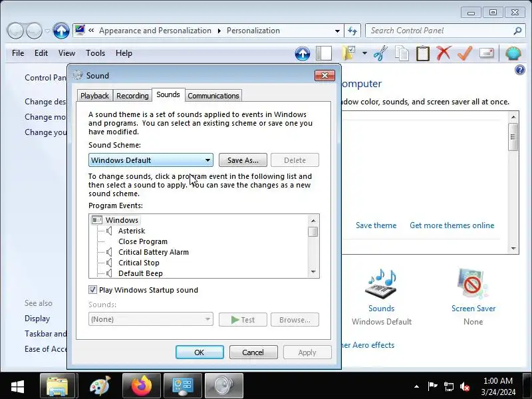Click the Back navigation button
Image resolution: width=532 pixels, height=399 pixels.
(x=15, y=31)
